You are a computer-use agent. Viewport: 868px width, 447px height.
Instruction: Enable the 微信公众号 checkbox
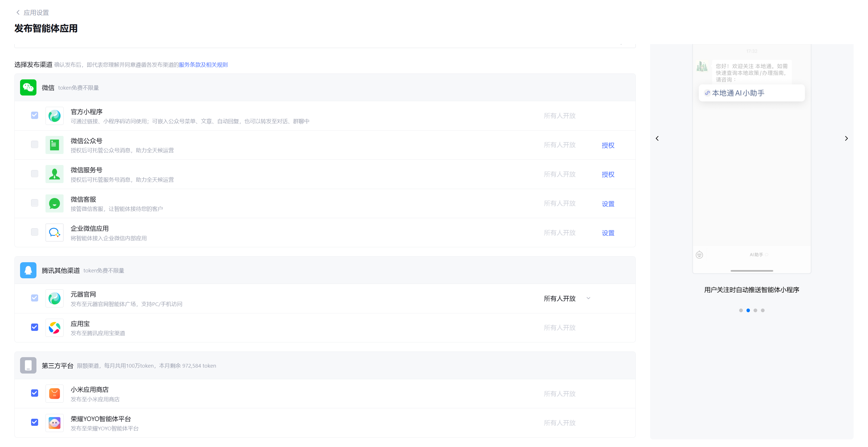[34, 144]
